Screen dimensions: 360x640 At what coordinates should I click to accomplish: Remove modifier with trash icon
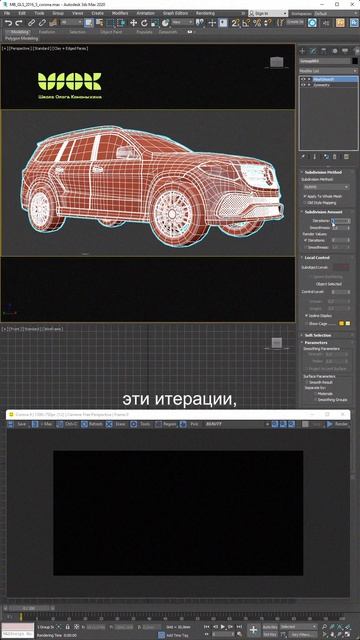335,156
